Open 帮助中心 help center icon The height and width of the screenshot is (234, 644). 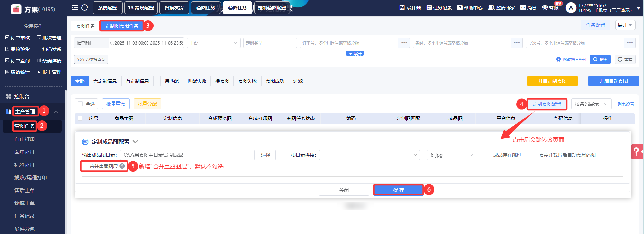tap(460, 8)
